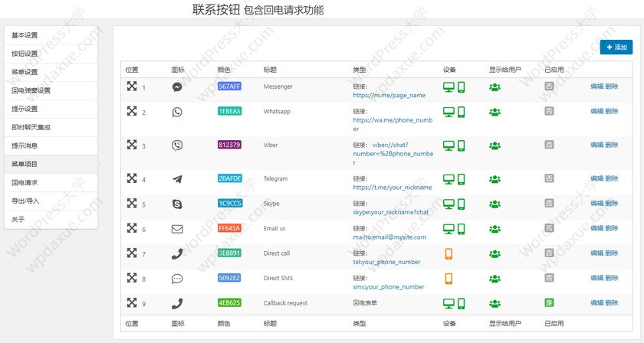644x343 pixels.
Task: Click the 添加 button
Action: click(616, 47)
